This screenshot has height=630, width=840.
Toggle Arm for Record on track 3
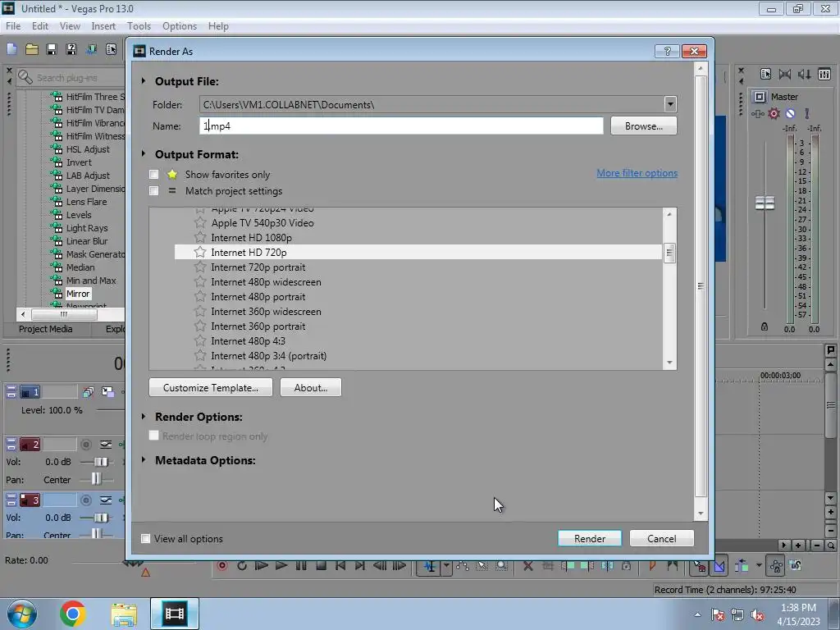(85, 500)
